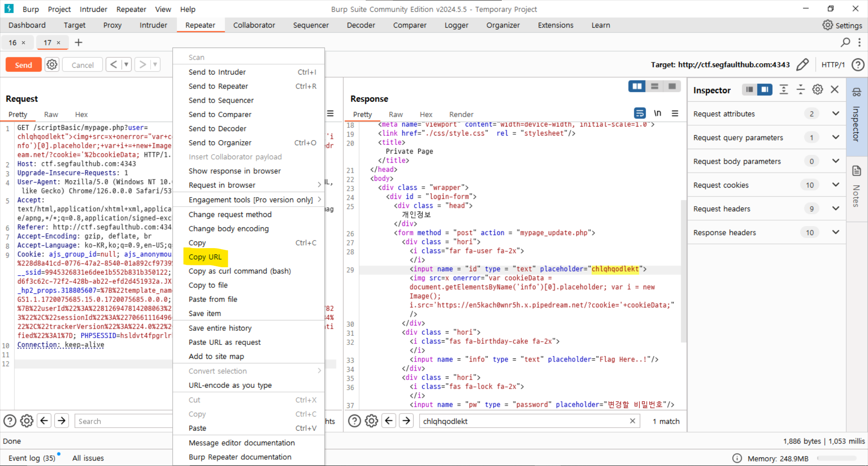868x466 pixels.
Task: Toggle show non-printable characters \n icon
Action: (x=657, y=113)
